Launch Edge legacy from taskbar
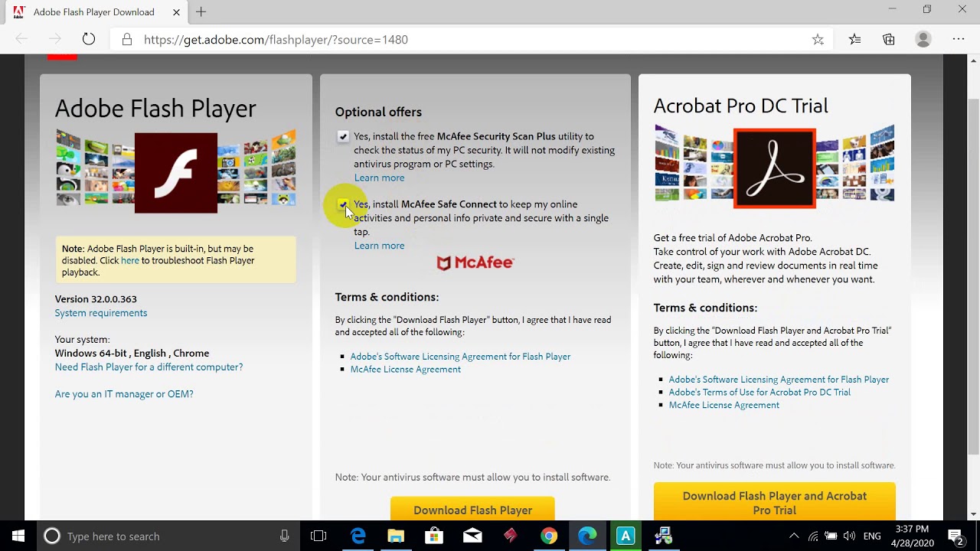This screenshot has width=980, height=551. click(x=358, y=536)
